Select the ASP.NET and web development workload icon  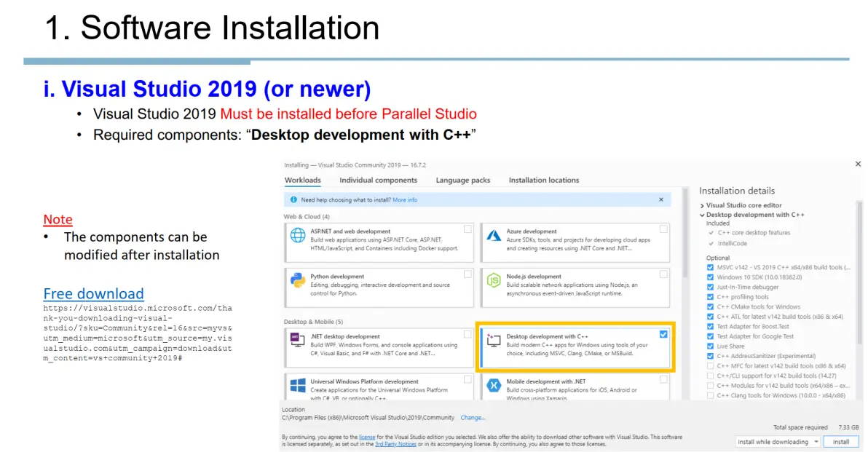(298, 233)
